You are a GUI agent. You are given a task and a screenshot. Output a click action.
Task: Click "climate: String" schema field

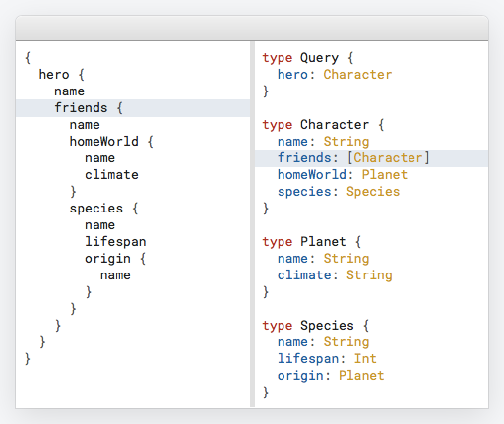click(x=335, y=275)
